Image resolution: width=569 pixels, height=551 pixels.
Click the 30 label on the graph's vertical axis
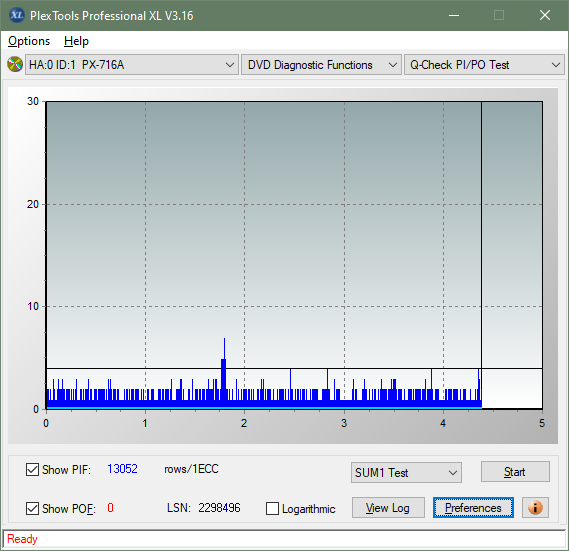33,101
